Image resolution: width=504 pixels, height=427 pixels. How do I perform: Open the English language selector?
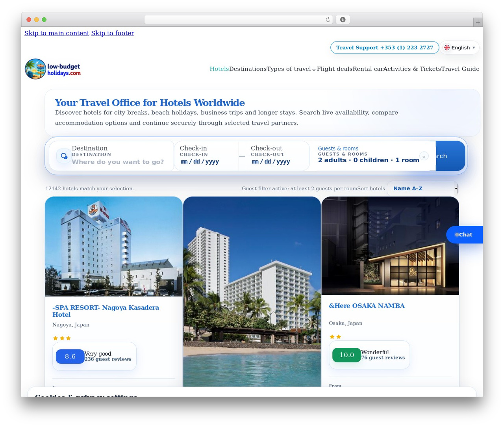pyautogui.click(x=460, y=48)
